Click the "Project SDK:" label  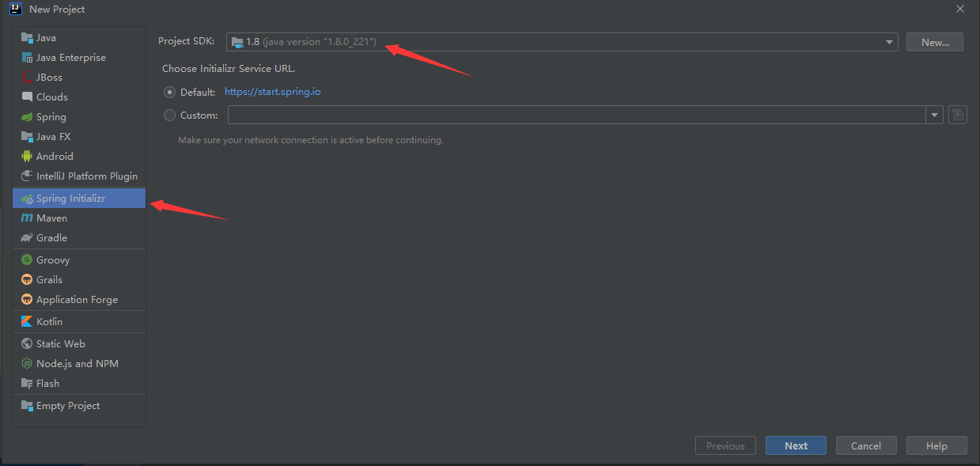[186, 41]
